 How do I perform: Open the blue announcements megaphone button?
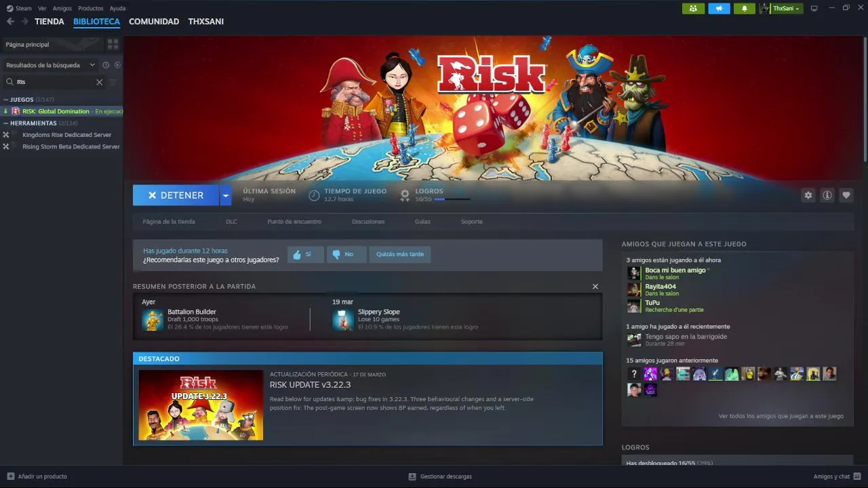(x=719, y=8)
